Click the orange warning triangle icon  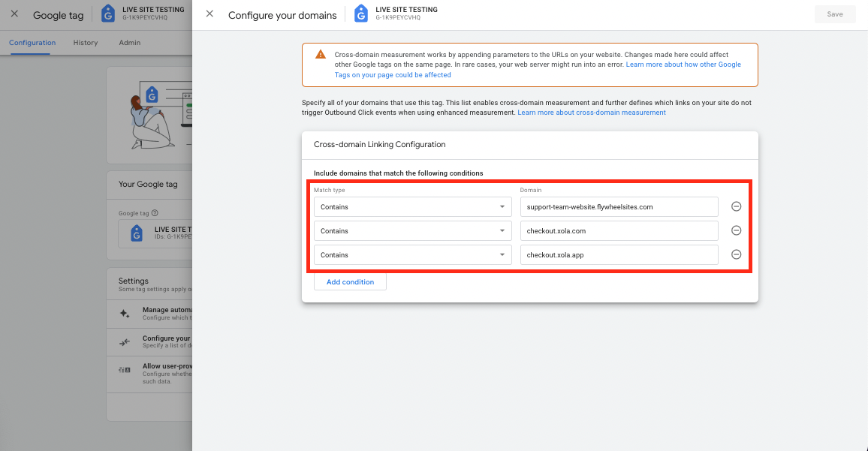[x=321, y=54]
